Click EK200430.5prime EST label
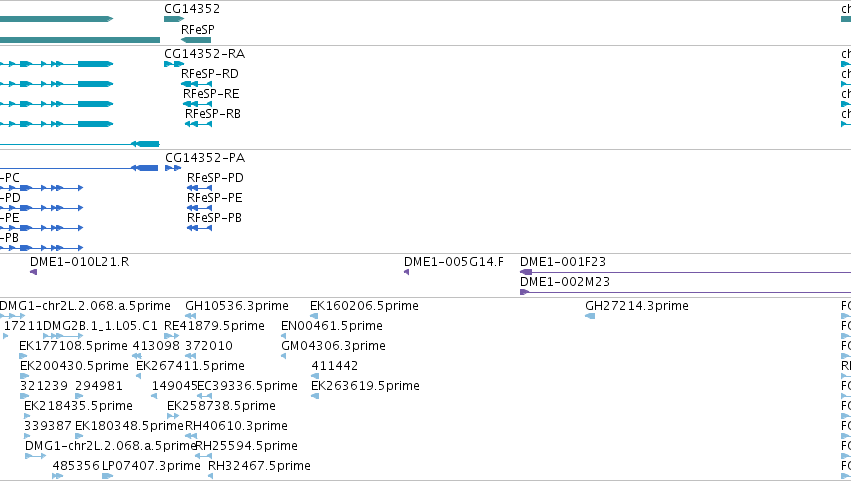851x481 pixels. [x=74, y=366]
